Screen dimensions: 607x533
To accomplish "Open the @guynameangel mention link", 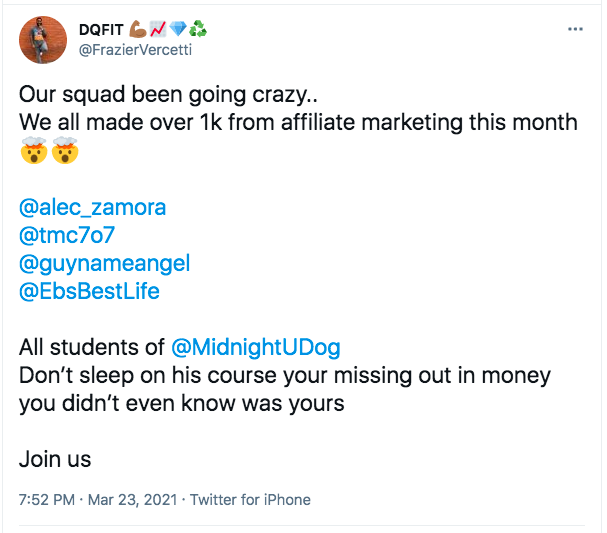I will click(104, 264).
